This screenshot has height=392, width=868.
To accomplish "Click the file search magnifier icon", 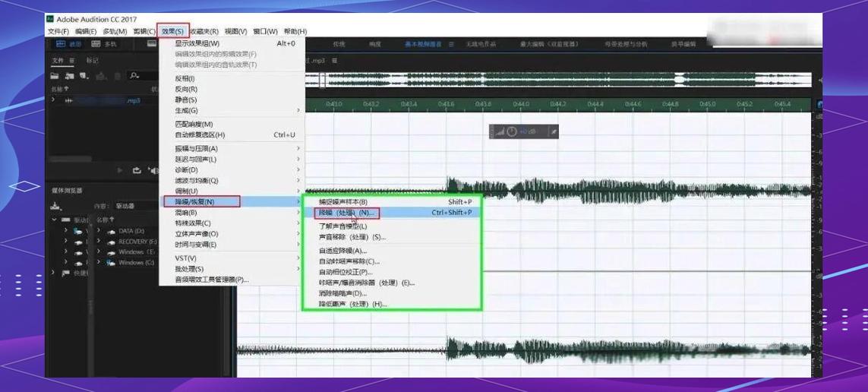I will 134,76.
